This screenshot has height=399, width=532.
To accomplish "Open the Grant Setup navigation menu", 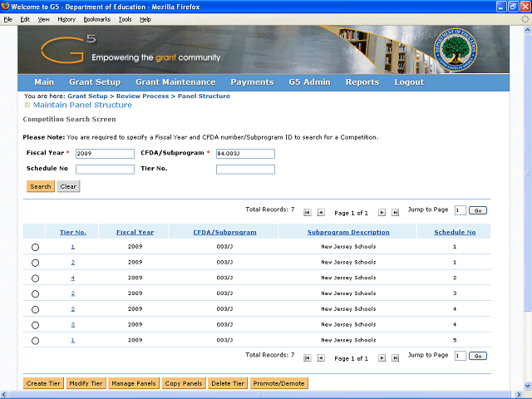I will click(95, 82).
